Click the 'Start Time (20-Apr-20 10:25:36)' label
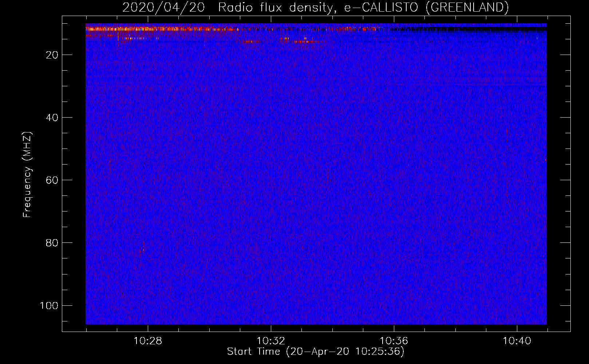Viewport: 589px width, 364px height. (316, 352)
